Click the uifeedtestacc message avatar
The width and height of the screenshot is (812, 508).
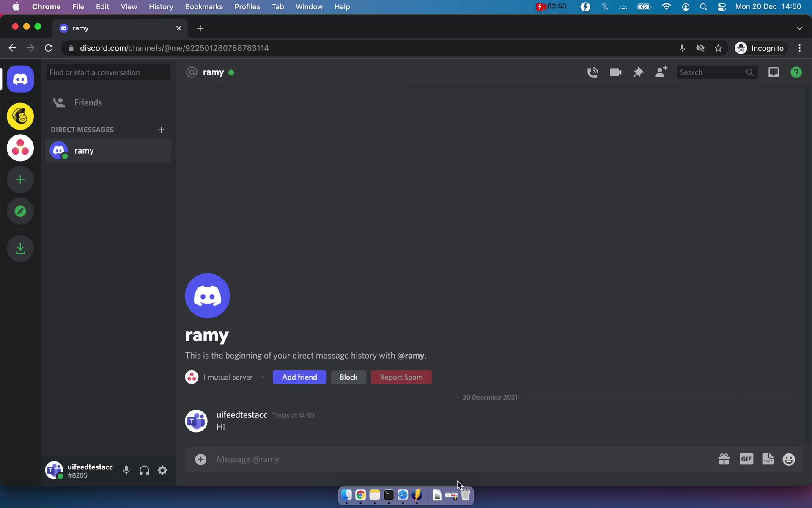point(196,421)
